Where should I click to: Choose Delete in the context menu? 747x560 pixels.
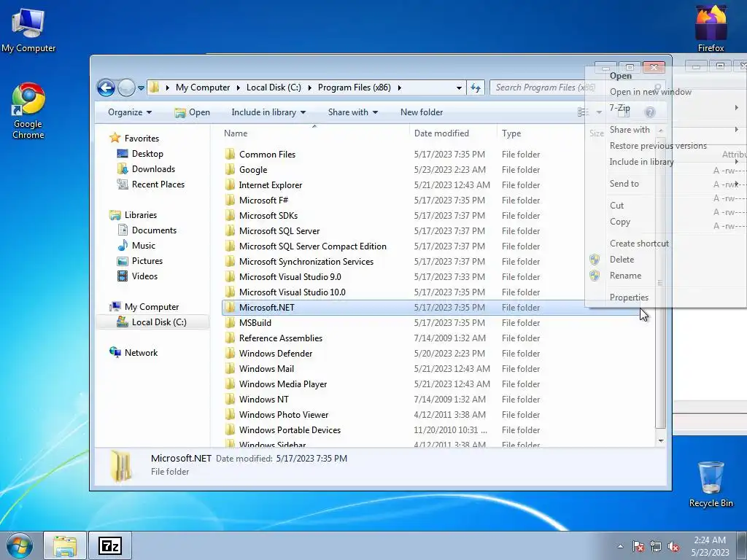(622, 260)
